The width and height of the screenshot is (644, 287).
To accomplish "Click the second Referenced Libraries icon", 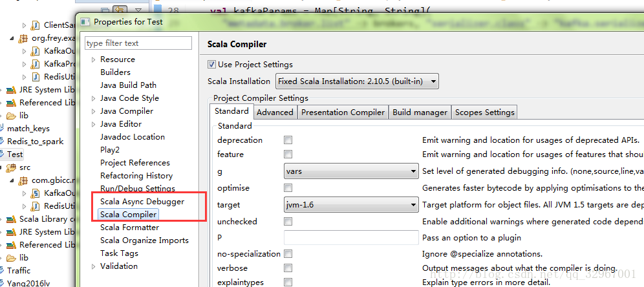I will click(x=12, y=245).
